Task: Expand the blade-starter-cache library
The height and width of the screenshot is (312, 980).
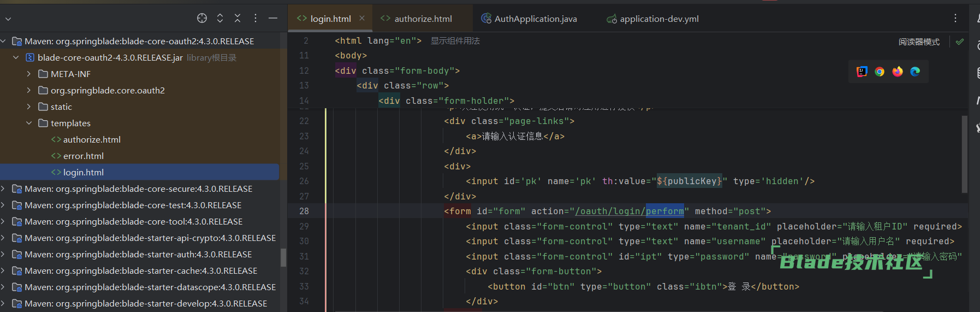Action: (3, 270)
